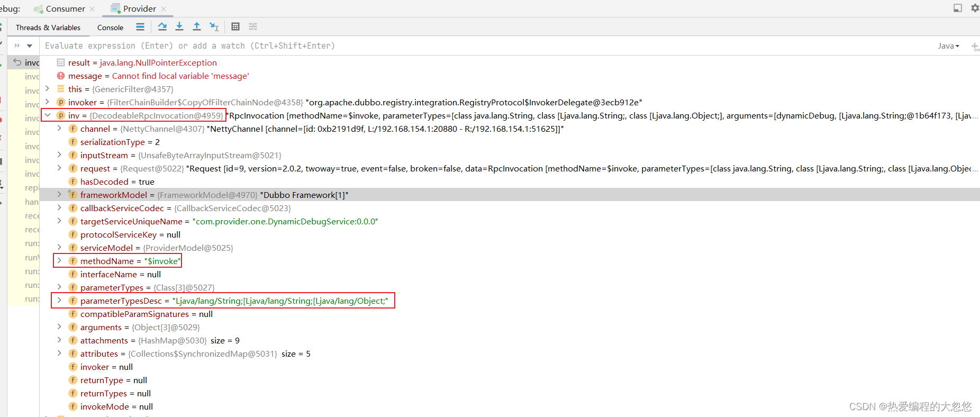980x417 pixels.
Task: Expand the inputStream field
Action: point(59,155)
